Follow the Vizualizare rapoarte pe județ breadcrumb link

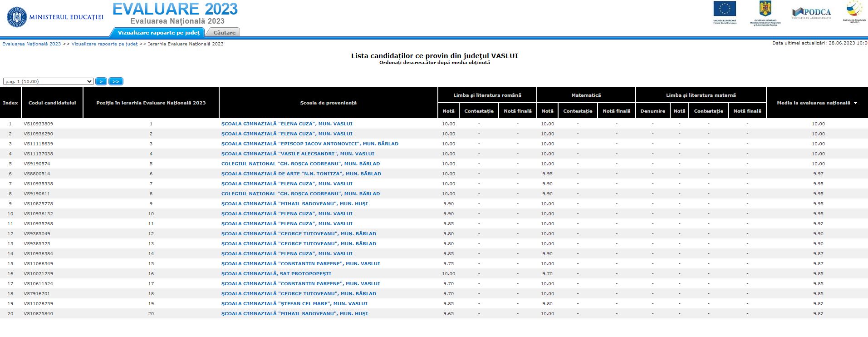coord(104,44)
